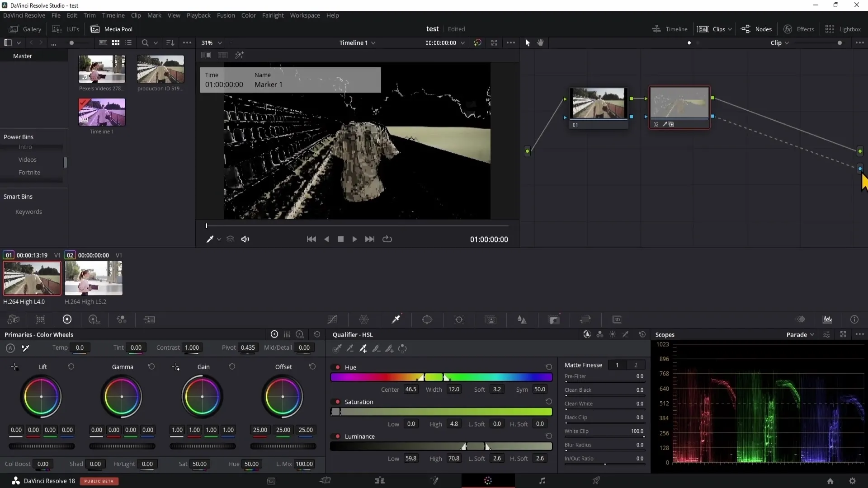This screenshot has width=868, height=488.
Task: Open the Fusion menu
Action: click(x=226, y=15)
